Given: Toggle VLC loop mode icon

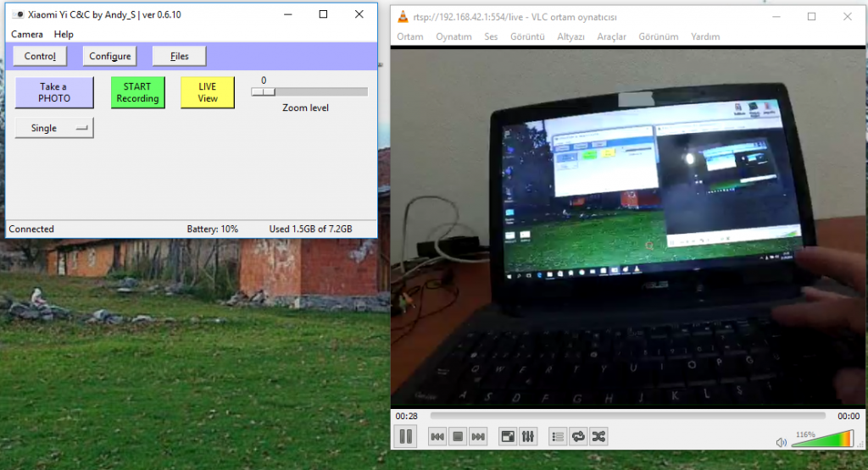Looking at the screenshot, I should coord(578,437).
